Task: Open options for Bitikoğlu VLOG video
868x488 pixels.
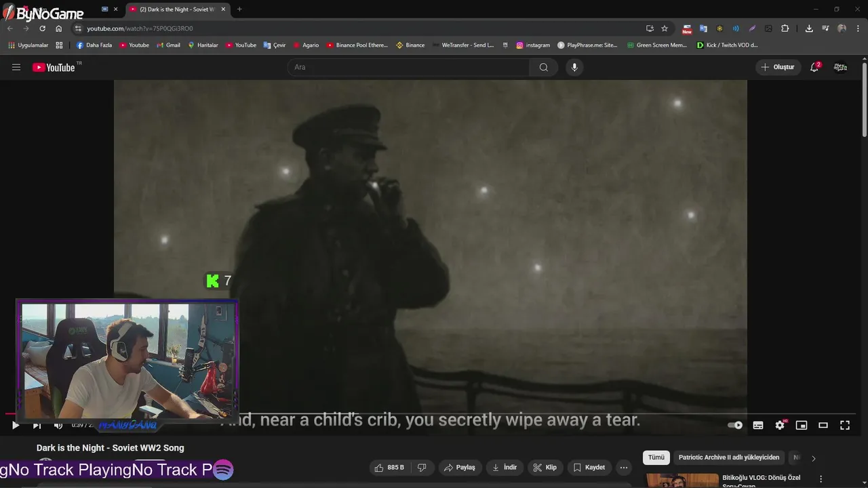Action: tap(821, 479)
